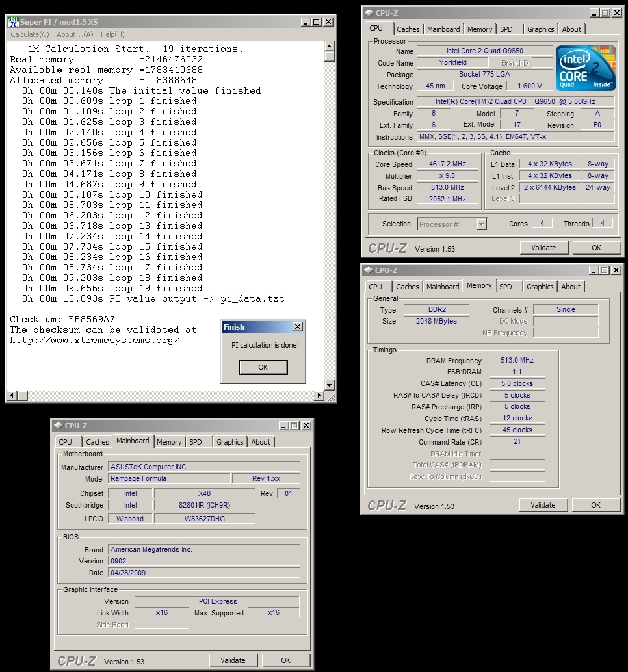Switch to Graphics tab in CPU window

(x=540, y=29)
